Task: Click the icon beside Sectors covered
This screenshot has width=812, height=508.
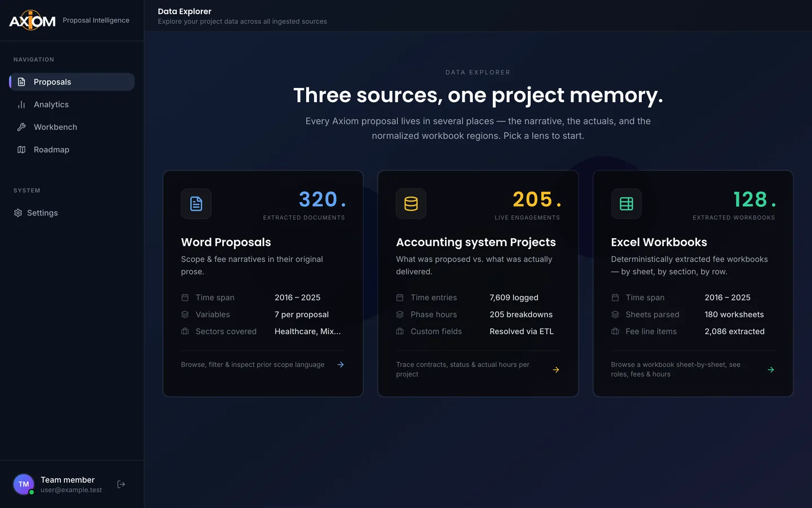Action: 185,331
